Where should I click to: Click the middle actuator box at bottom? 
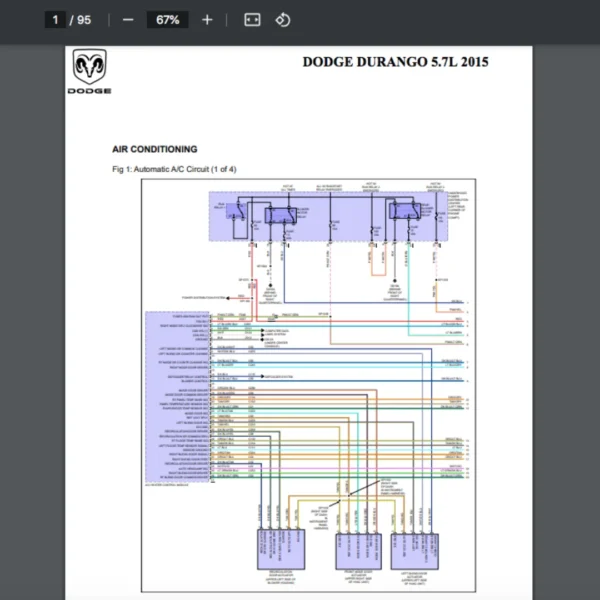pyautogui.click(x=356, y=549)
